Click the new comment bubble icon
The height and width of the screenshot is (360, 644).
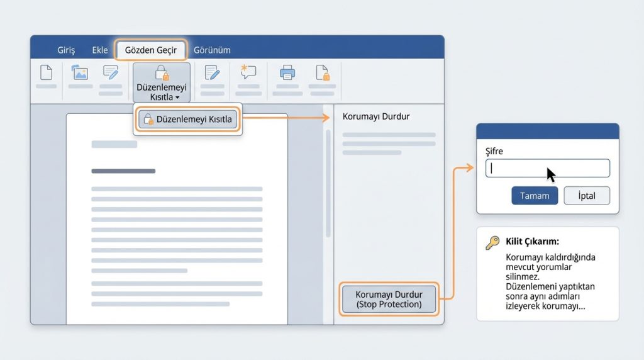point(248,72)
